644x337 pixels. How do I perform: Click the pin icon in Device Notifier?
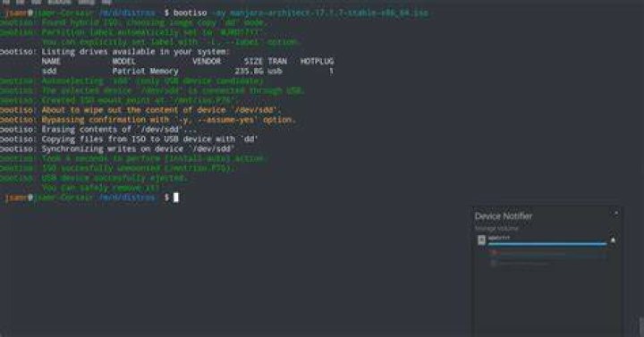[x=616, y=213]
